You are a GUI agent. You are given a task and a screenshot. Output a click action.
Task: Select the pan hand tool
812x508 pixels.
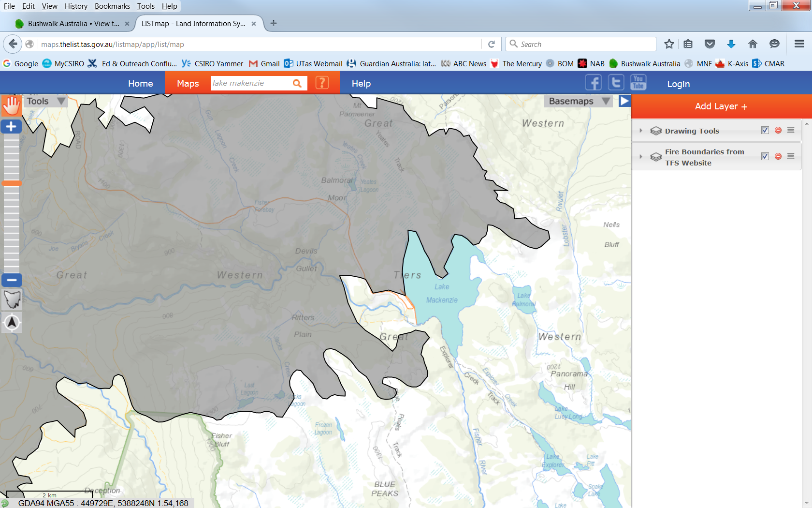[x=11, y=105]
